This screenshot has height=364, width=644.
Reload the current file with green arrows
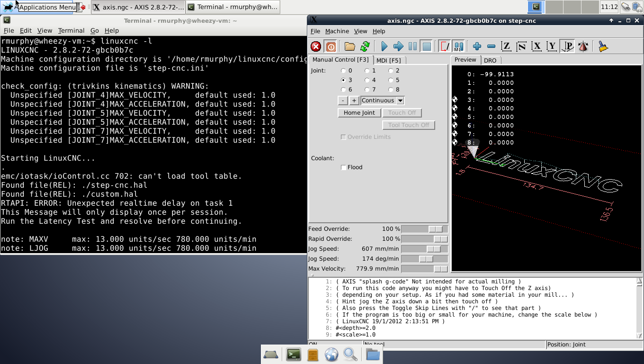click(x=365, y=46)
